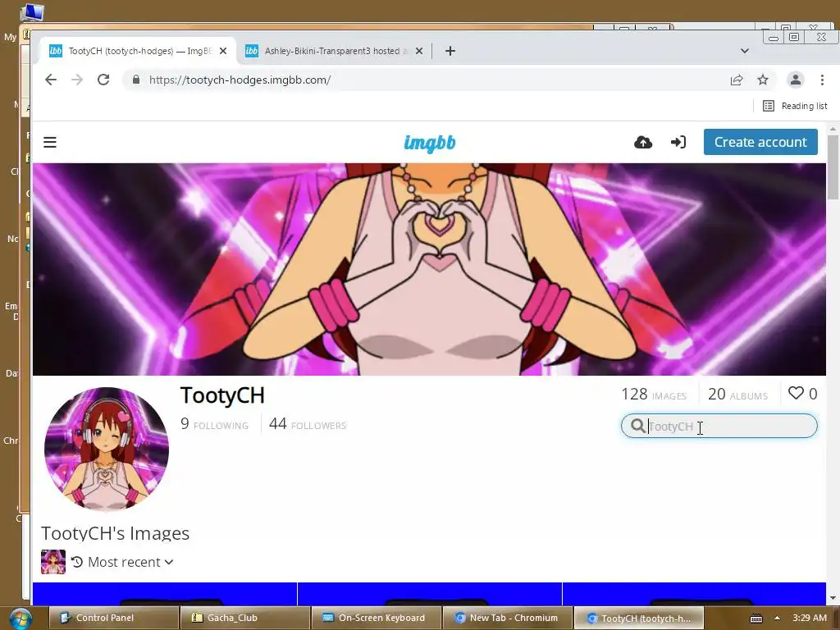This screenshot has height=630, width=840.
Task: Click the imgbb logo
Action: click(x=430, y=143)
